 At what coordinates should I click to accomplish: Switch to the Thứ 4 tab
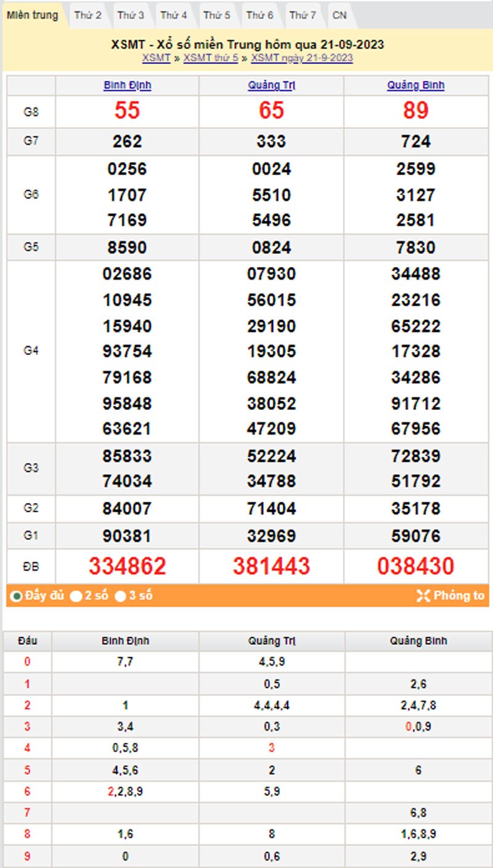tap(174, 15)
